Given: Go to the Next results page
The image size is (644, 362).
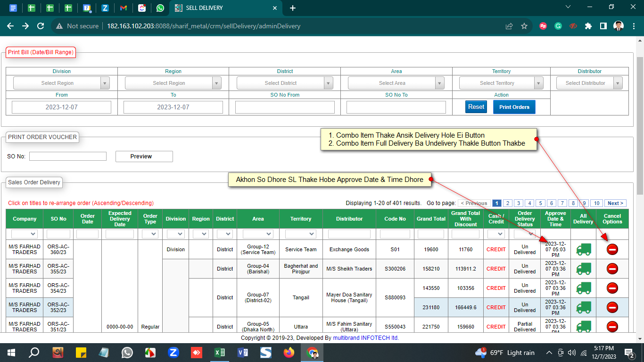Looking at the screenshot, I should [615, 203].
